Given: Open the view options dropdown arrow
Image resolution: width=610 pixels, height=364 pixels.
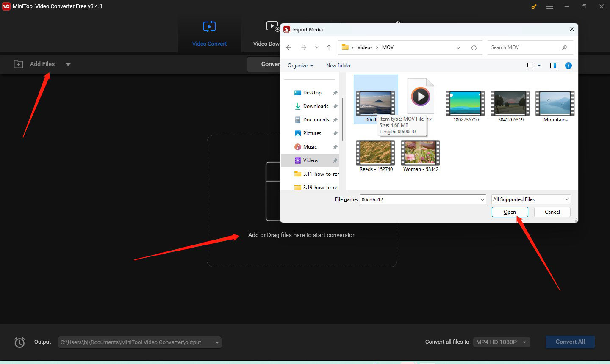Looking at the screenshot, I should 539,66.
